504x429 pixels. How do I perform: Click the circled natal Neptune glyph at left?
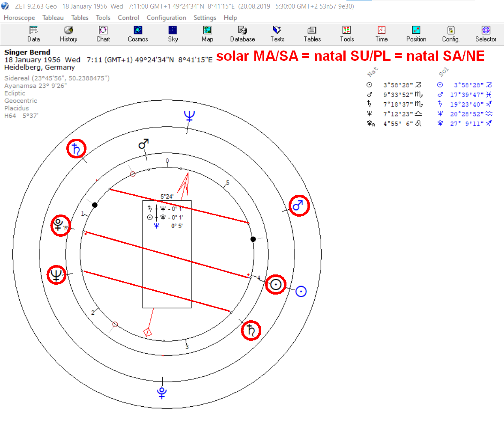pyautogui.click(x=56, y=275)
